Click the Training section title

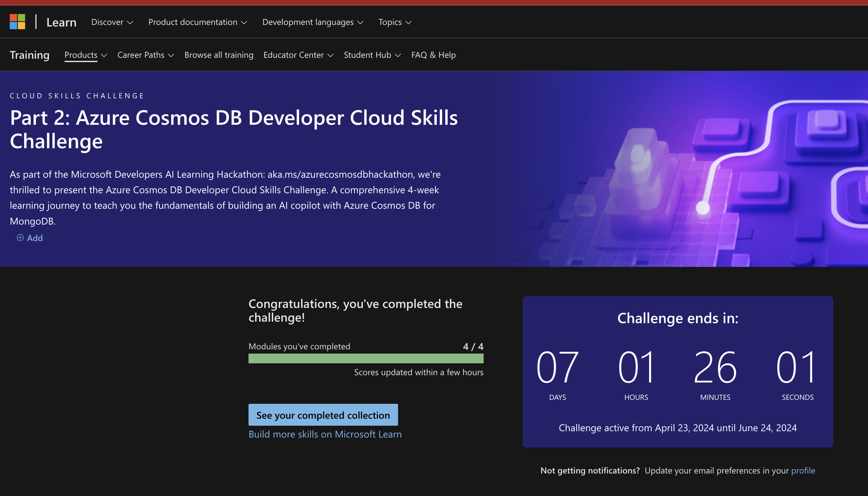(30, 55)
